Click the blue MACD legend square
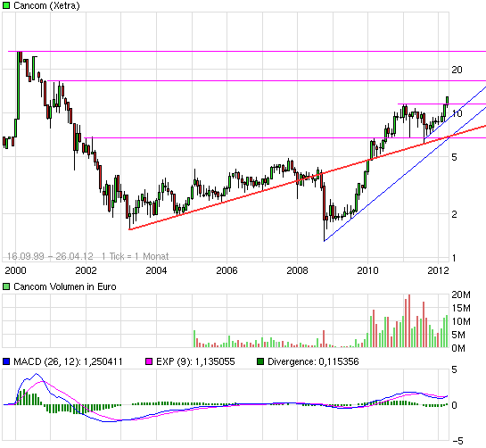Screen dimensions: 486x448 pos(6,361)
